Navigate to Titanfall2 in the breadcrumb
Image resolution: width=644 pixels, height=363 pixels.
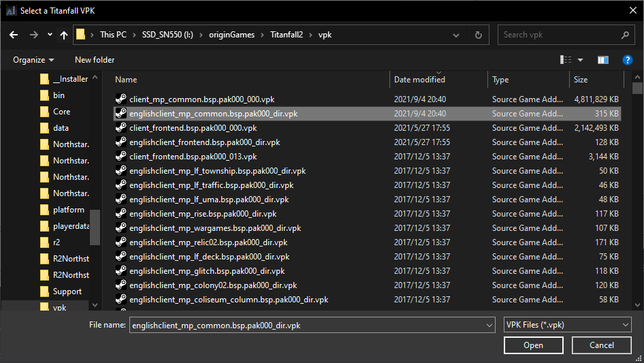tap(287, 35)
